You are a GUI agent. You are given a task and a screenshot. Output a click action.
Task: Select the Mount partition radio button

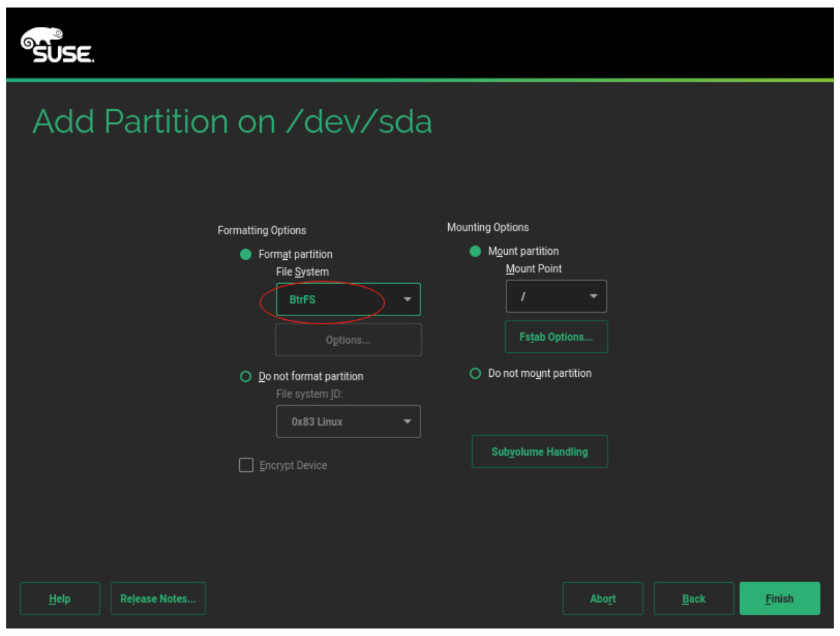(x=475, y=251)
